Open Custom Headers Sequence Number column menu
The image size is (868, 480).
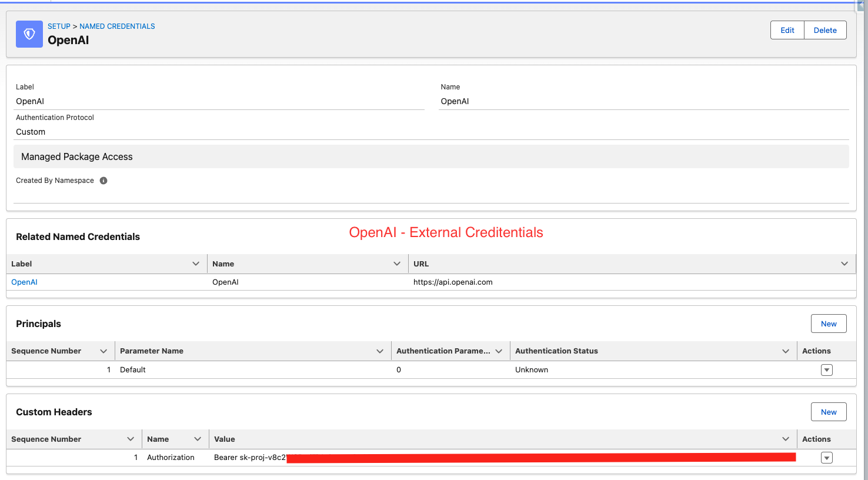131,439
